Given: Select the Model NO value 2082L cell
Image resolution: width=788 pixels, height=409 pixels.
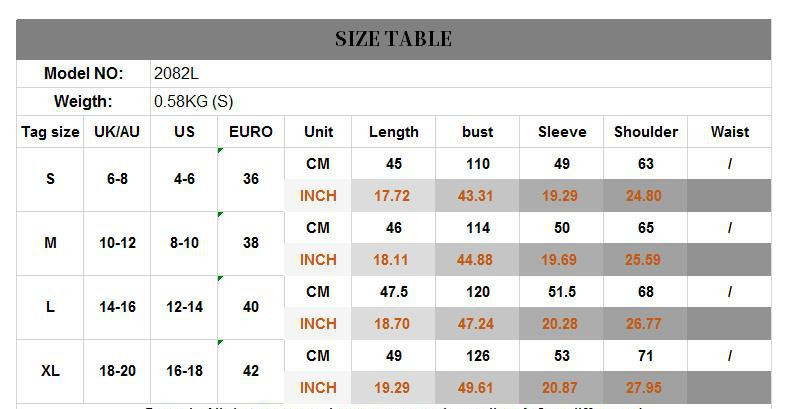Looking at the screenshot, I should coord(177,74).
